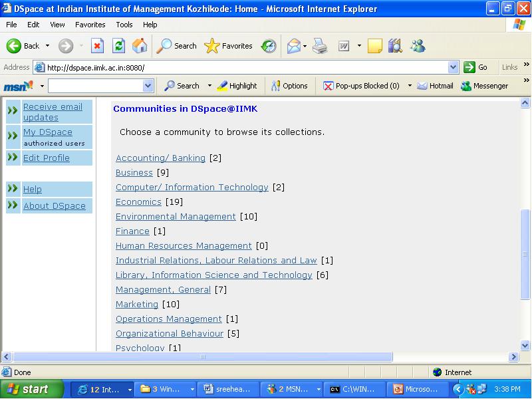Image resolution: width=532 pixels, height=399 pixels.
Task: Click the Research books icon
Action: pyautogui.click(x=395, y=46)
